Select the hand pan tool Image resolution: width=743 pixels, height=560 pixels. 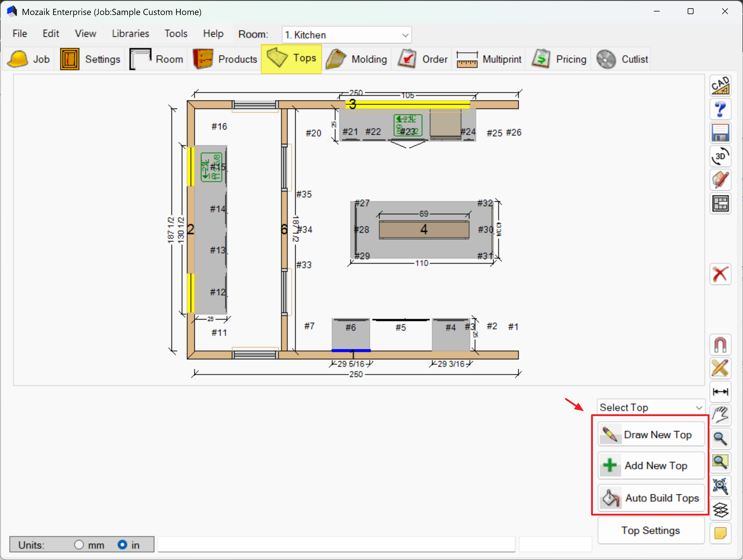[720, 415]
